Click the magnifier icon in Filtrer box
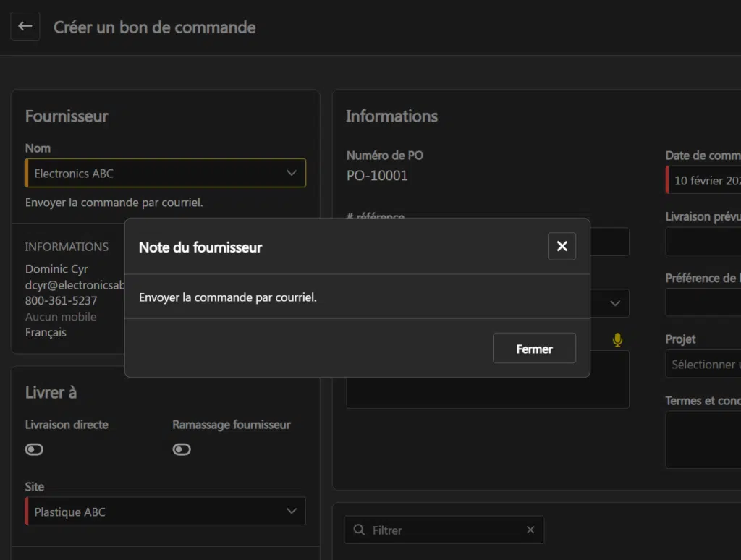Viewport: 741px width, 560px height. (x=359, y=530)
